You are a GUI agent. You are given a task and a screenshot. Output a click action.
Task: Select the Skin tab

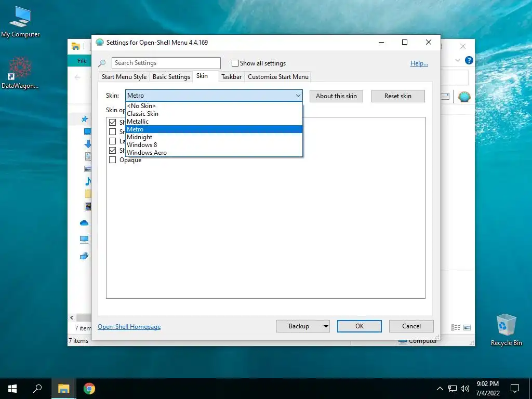tap(202, 76)
